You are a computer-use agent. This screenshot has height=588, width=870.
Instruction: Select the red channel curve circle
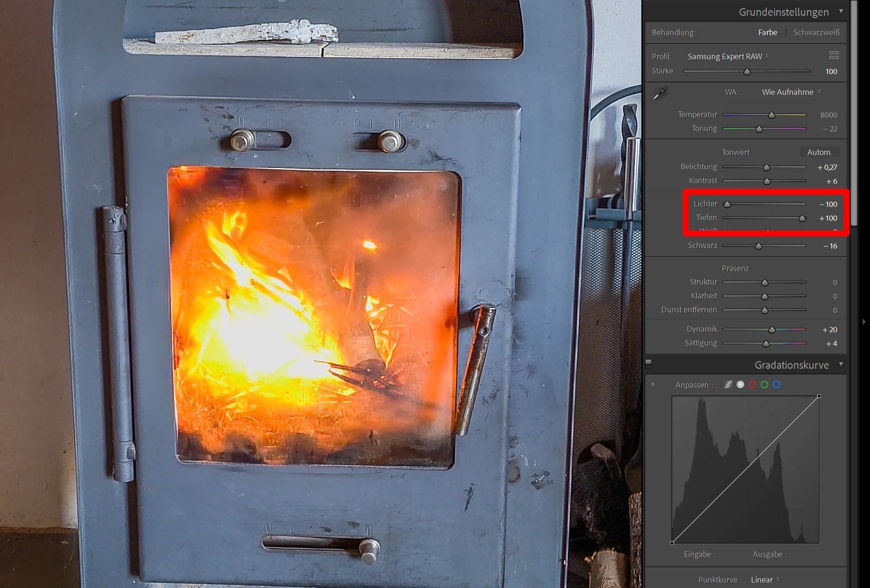(752, 384)
